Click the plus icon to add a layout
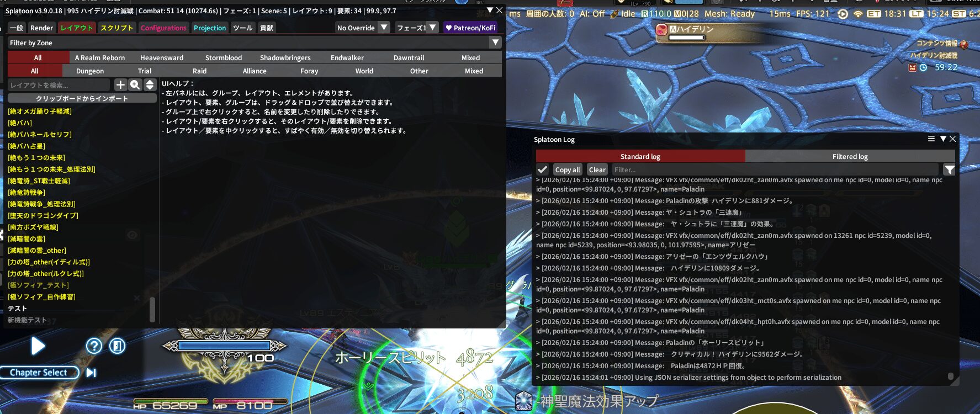Screen dimensions: 980x414 [120, 85]
